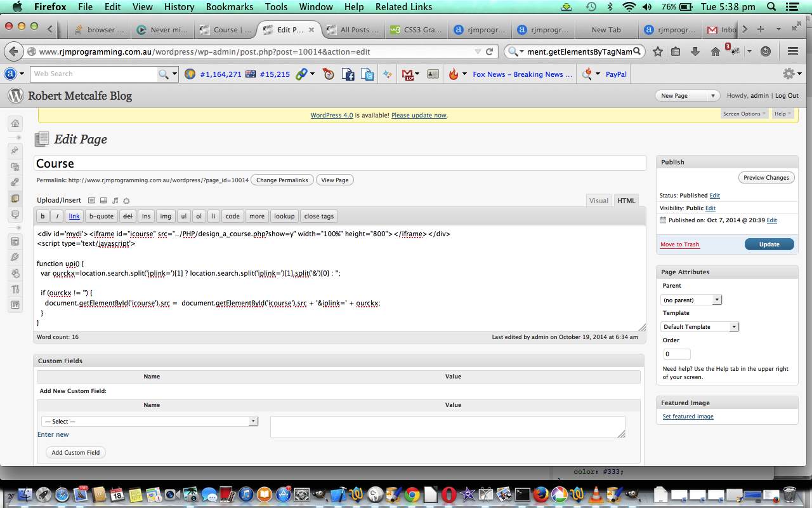Click the page title input field
The width and height of the screenshot is (812, 508).
pyautogui.click(x=339, y=163)
